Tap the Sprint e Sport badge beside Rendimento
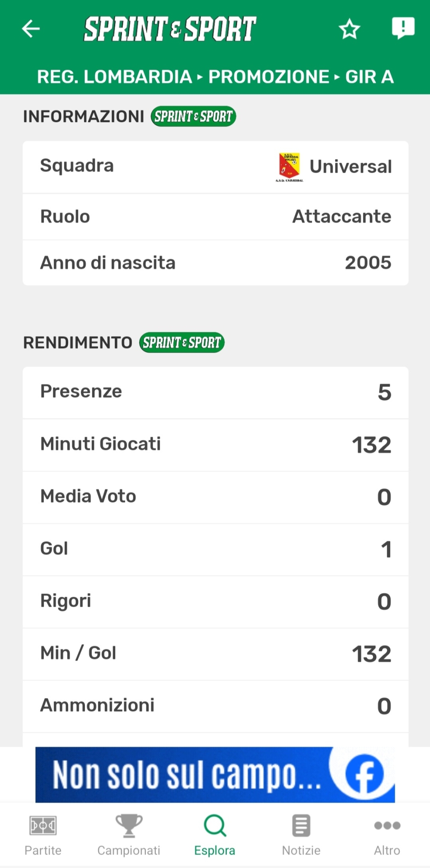The height and width of the screenshot is (868, 430). click(x=182, y=343)
